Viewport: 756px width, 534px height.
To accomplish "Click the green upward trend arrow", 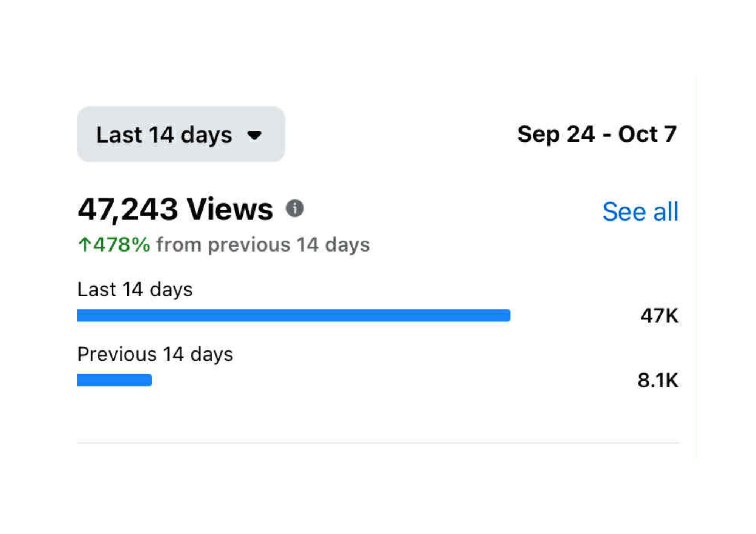I will pos(84,244).
